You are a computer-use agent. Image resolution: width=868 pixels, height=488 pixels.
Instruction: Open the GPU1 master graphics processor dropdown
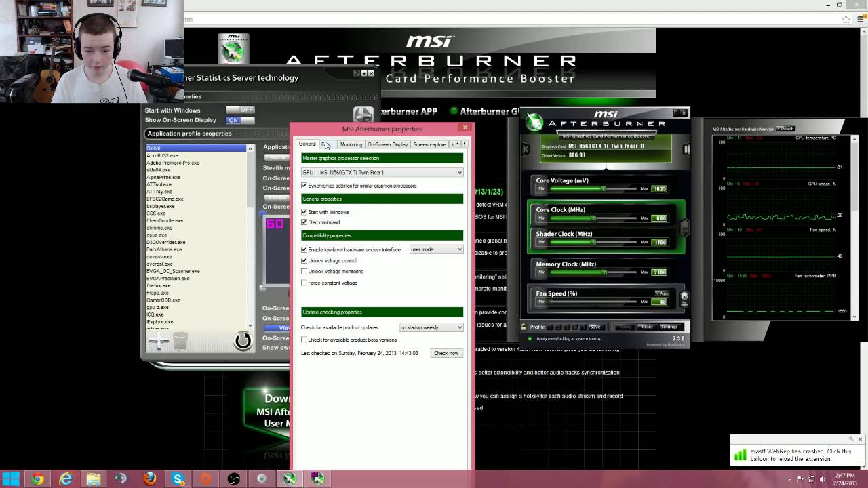[x=382, y=172]
